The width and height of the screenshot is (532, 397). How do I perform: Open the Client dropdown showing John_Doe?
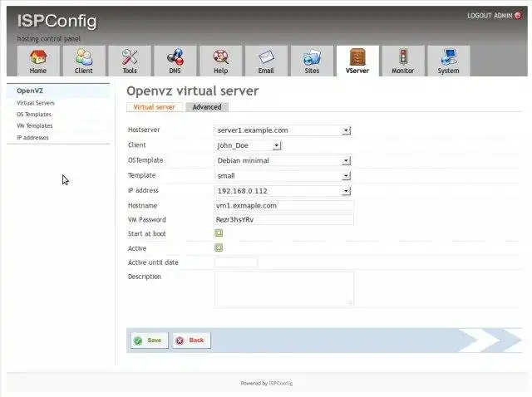coord(248,145)
